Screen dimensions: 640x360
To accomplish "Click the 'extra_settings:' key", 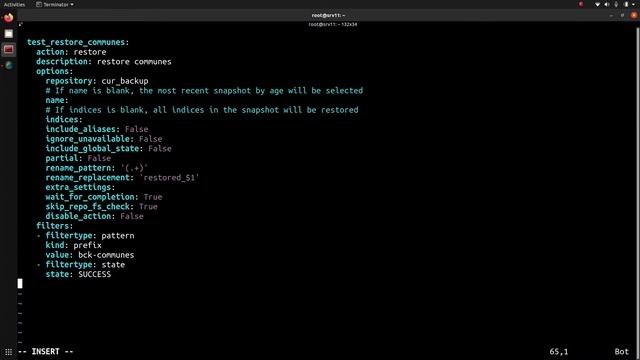I will pyautogui.click(x=80, y=187).
